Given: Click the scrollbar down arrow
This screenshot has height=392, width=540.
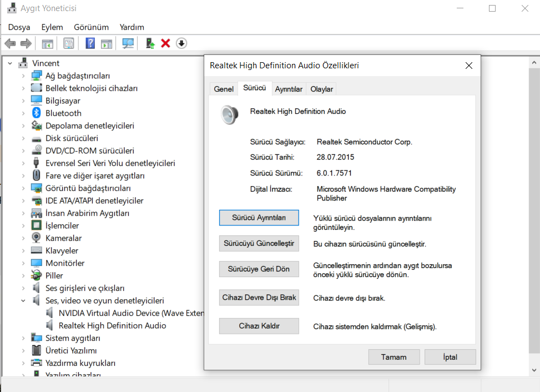Looking at the screenshot, I should coord(534,370).
